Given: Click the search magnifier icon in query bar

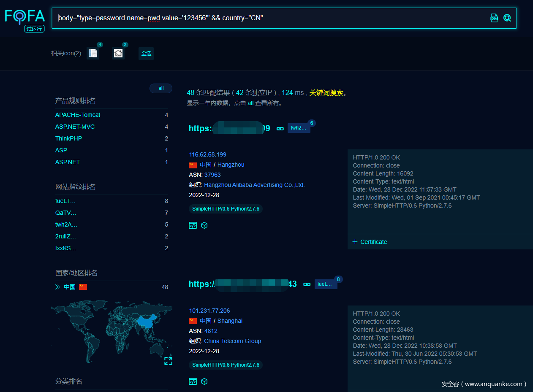Looking at the screenshot, I should (507, 18).
